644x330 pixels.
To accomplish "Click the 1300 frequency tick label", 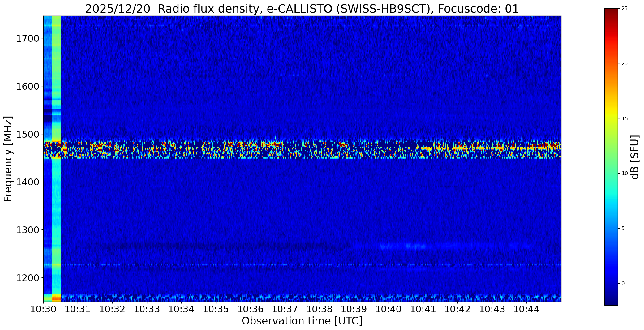I will point(28,230).
